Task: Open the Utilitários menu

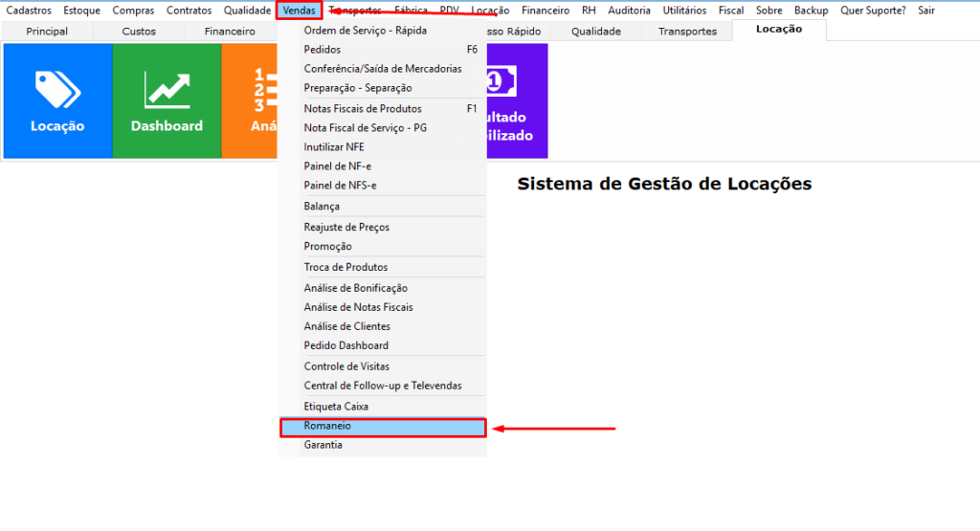Action: tap(684, 11)
